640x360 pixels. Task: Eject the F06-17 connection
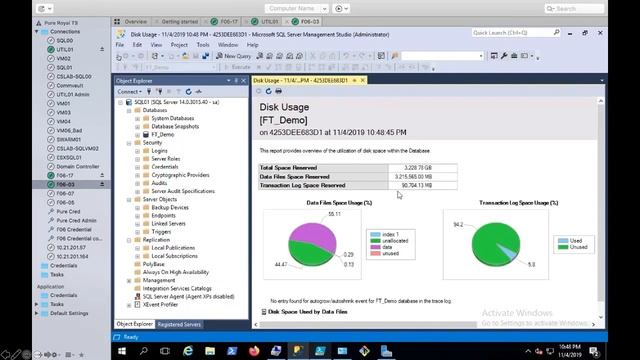(102, 175)
